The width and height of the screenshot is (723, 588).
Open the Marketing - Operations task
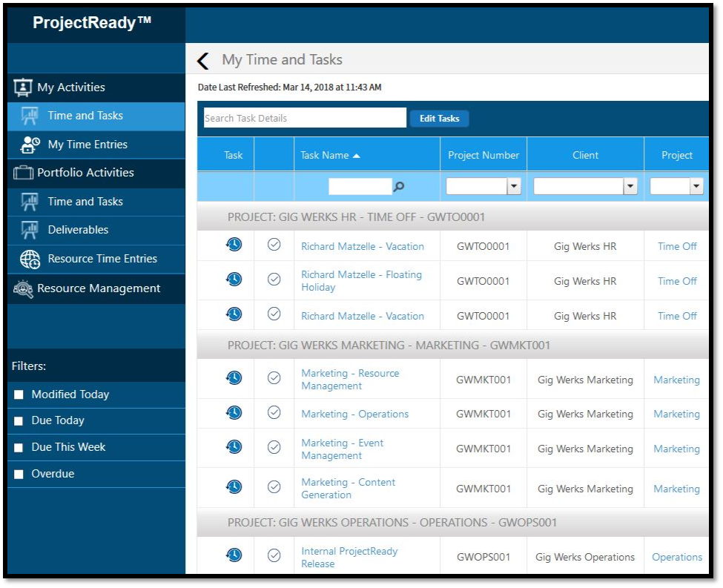[355, 414]
